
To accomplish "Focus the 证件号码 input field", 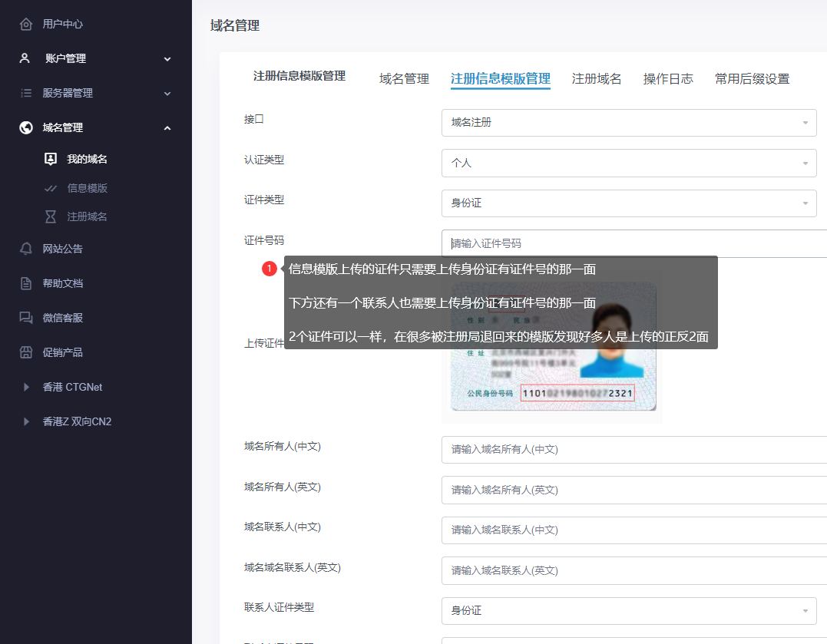I will [x=634, y=243].
